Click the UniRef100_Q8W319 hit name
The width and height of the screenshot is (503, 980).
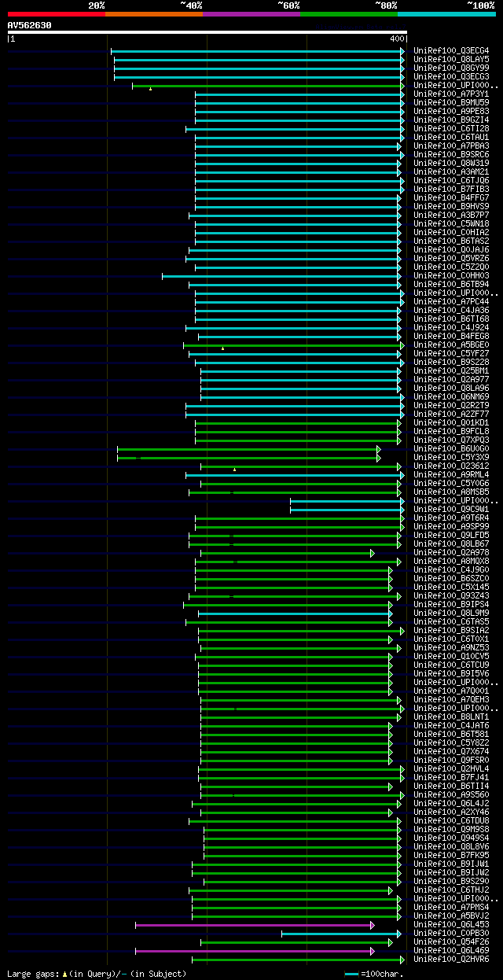(451, 164)
